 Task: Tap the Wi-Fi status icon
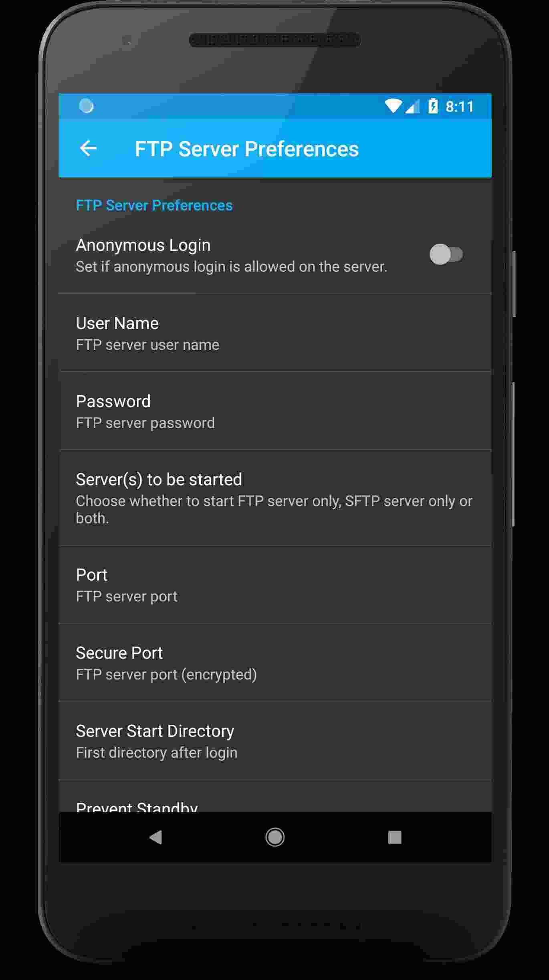pos(393,106)
